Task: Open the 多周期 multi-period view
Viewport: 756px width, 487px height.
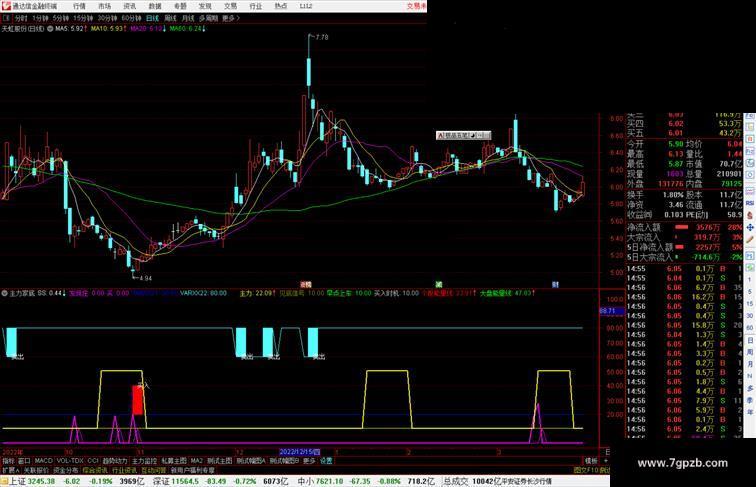Action: (208, 18)
